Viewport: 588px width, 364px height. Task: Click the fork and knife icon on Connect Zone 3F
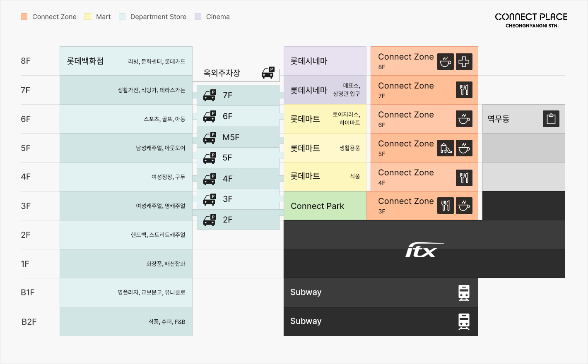(446, 206)
